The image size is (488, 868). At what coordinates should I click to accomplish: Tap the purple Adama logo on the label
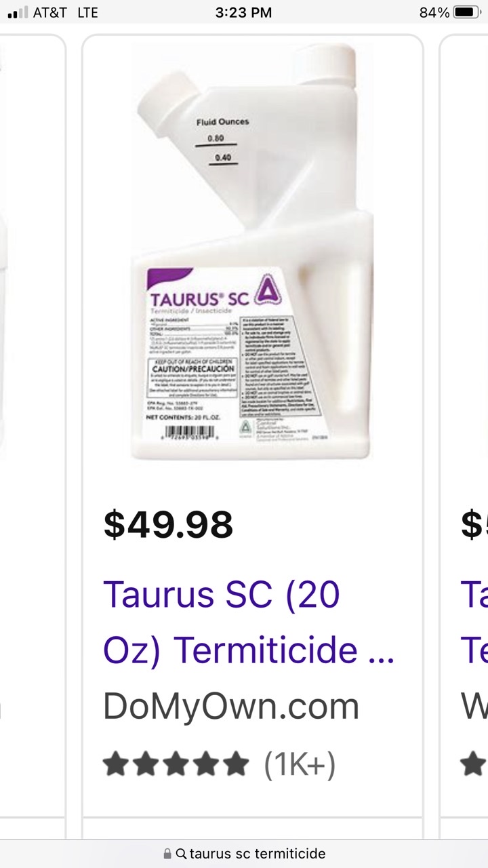[x=266, y=290]
